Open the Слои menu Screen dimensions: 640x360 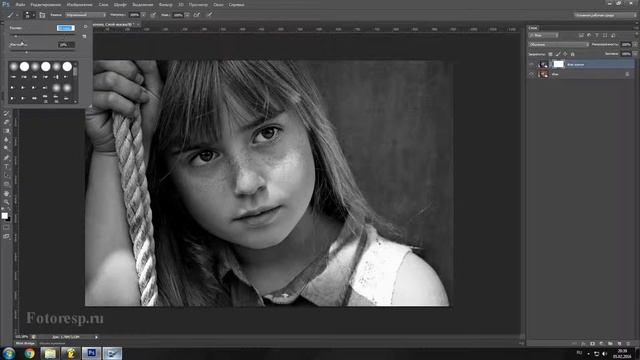coord(103,4)
